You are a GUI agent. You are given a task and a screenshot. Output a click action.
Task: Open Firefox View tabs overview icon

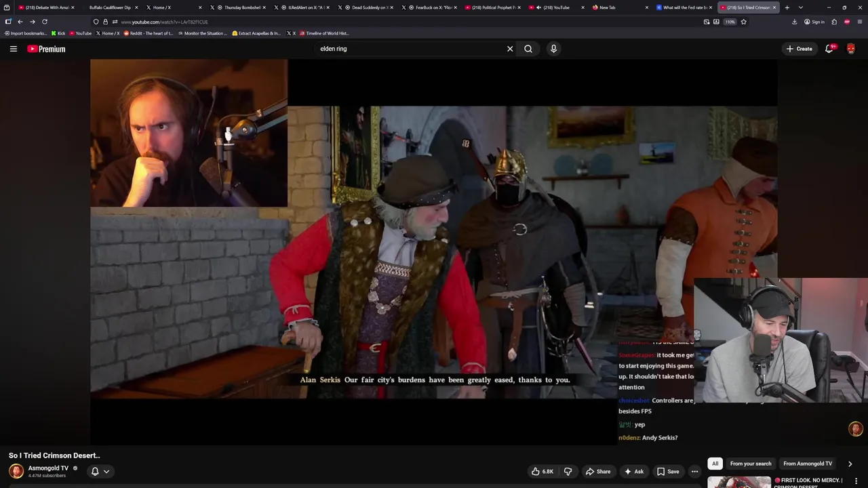(x=6, y=7)
